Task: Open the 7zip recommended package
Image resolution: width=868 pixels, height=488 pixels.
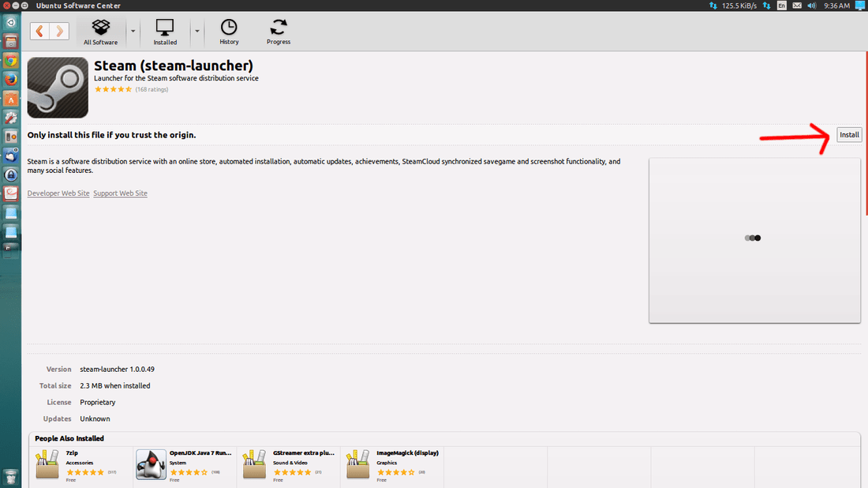Action: tap(80, 465)
